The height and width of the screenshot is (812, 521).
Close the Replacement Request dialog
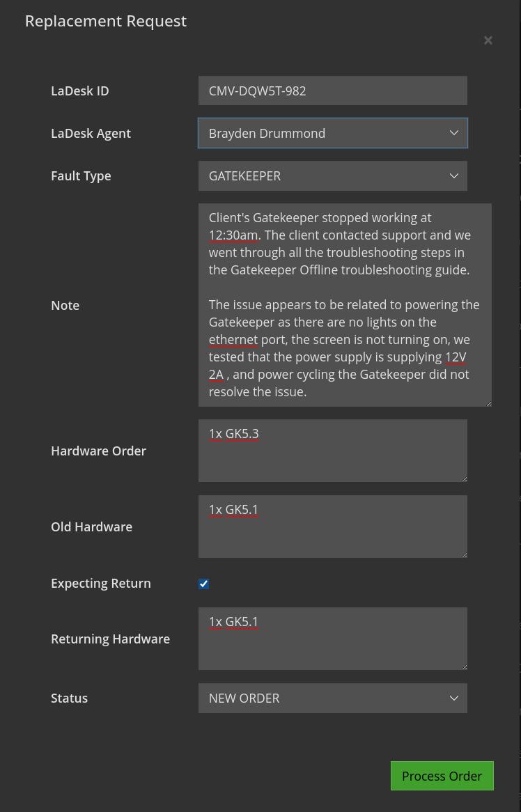coord(488,40)
